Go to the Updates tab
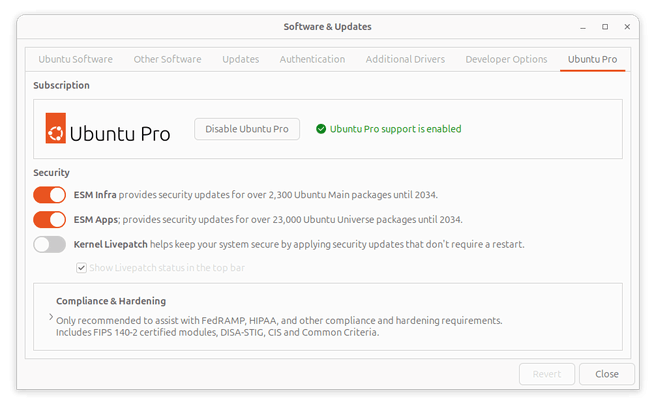This screenshot has height=408, width=656. point(241,59)
